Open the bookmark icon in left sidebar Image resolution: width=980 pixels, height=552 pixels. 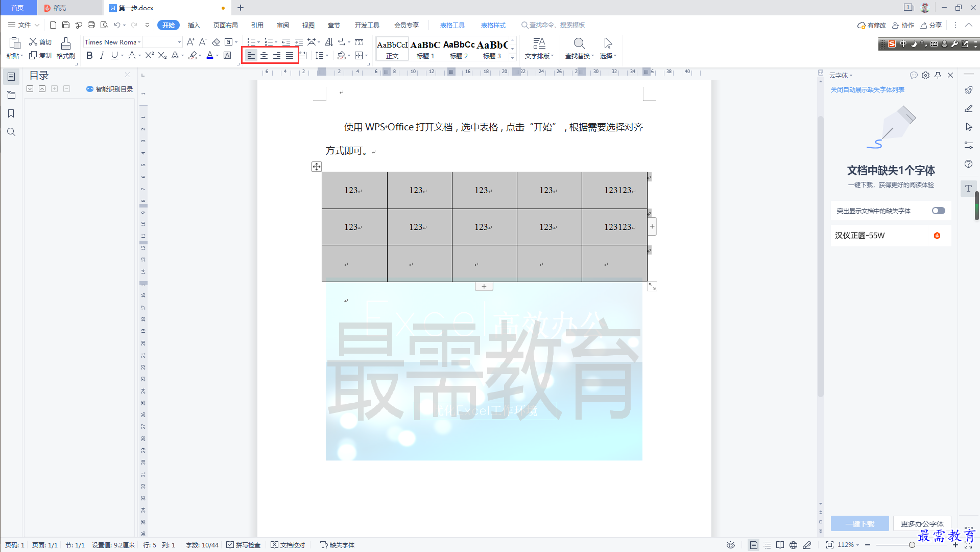click(11, 113)
